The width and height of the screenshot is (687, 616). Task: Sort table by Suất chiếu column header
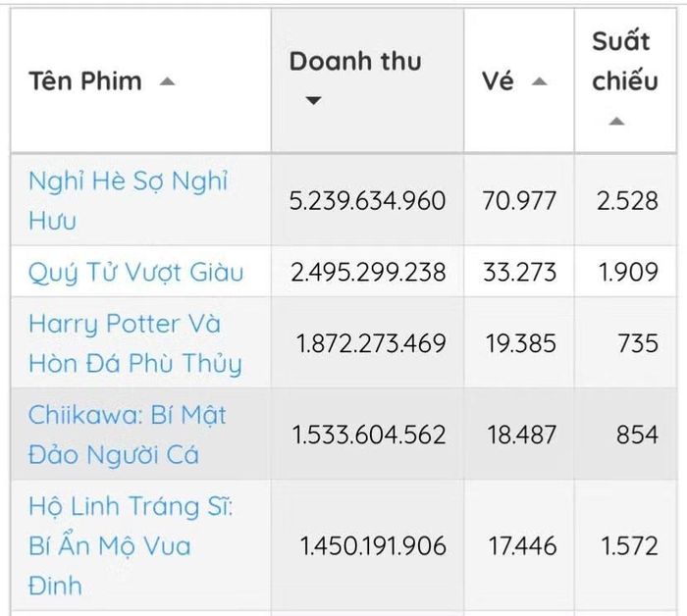(625, 61)
